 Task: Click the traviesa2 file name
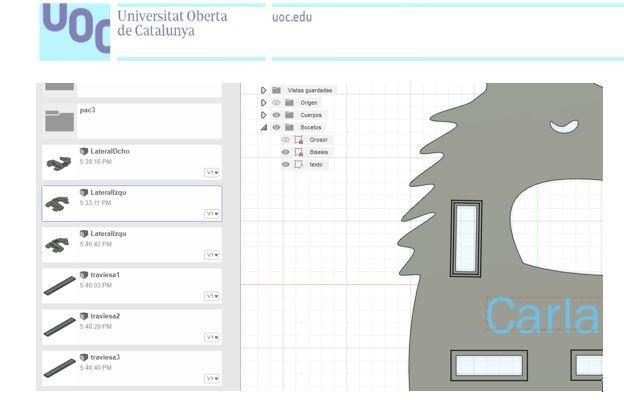click(105, 316)
